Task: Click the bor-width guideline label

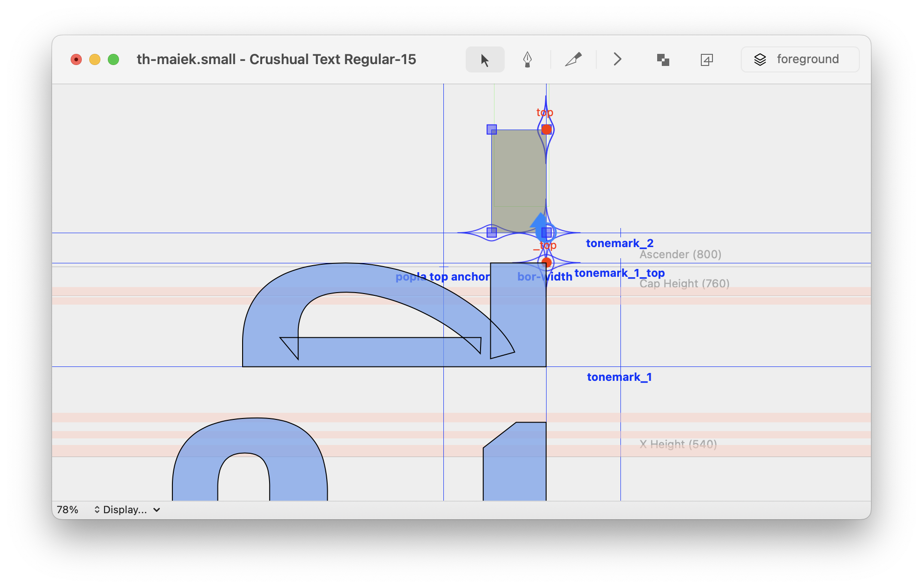Action: point(545,277)
